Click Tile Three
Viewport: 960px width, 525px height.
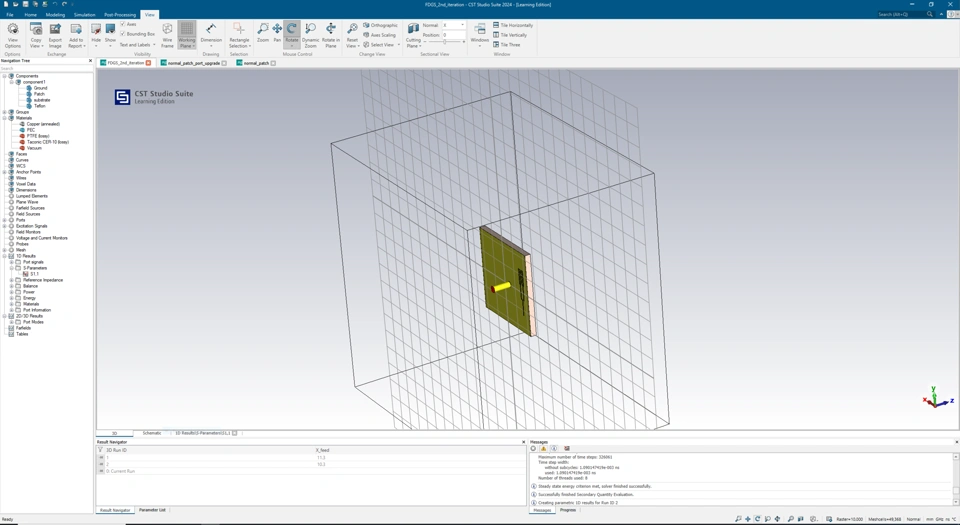[x=506, y=45]
